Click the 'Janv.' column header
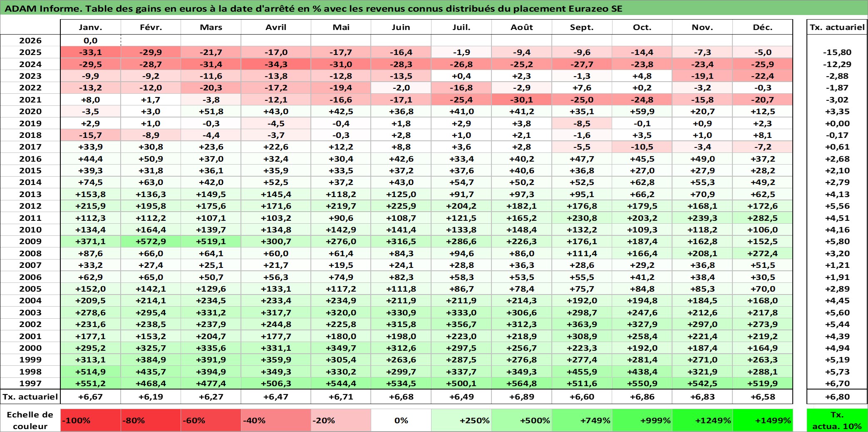This screenshot has width=868, height=432. tap(91, 27)
